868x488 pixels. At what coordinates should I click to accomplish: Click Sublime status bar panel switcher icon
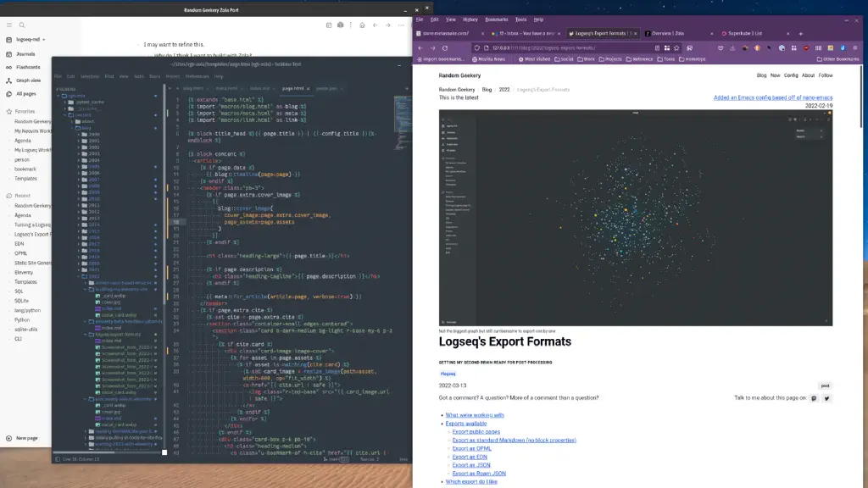click(58, 459)
